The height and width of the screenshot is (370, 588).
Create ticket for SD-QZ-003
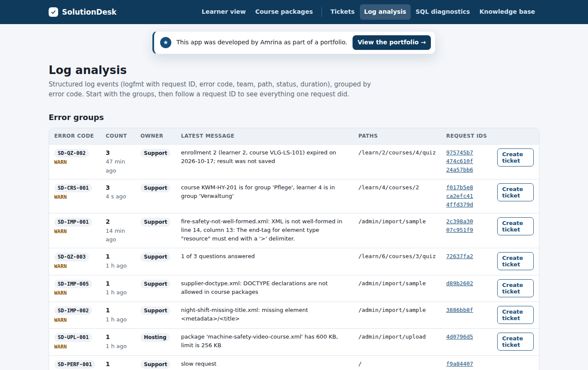coord(515,261)
